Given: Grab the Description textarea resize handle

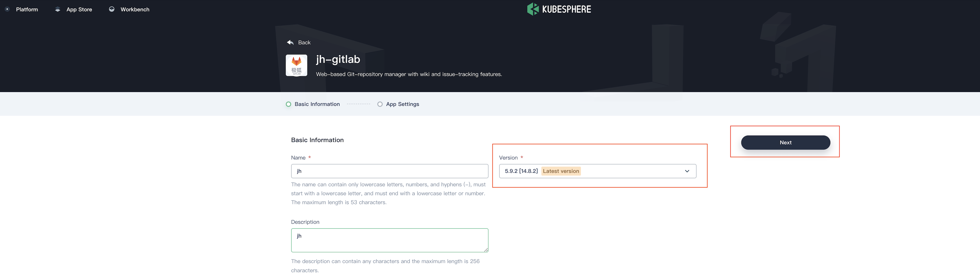Looking at the screenshot, I should point(486,250).
